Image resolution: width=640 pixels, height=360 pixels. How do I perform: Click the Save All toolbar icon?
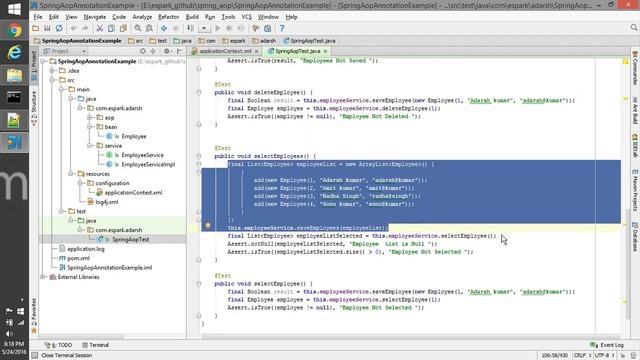click(47, 28)
